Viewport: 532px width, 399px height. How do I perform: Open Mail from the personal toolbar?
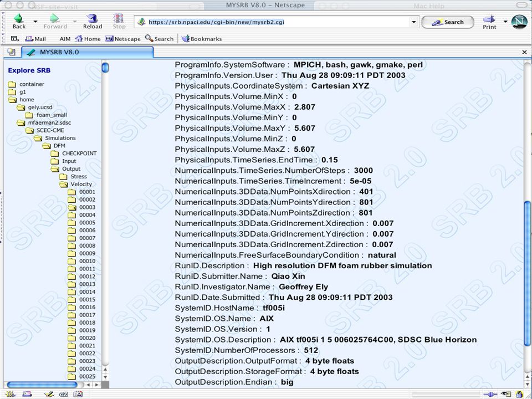(x=35, y=39)
